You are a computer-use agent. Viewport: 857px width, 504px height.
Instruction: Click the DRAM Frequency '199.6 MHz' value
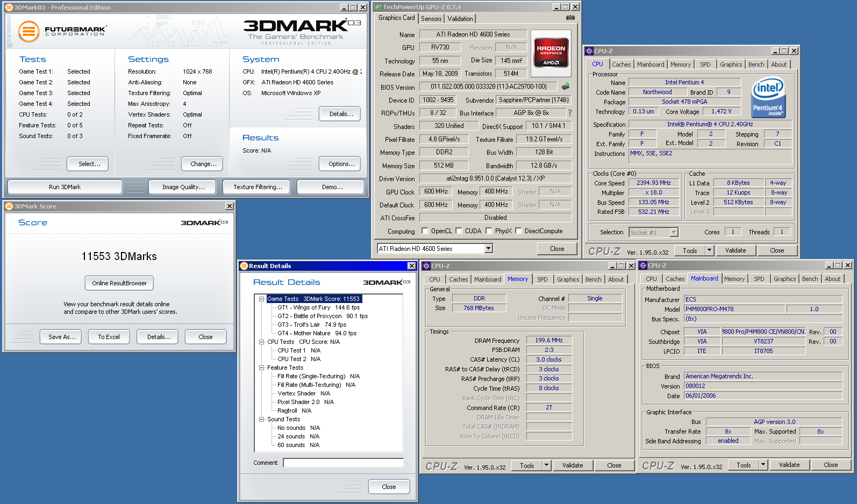pyautogui.click(x=548, y=340)
